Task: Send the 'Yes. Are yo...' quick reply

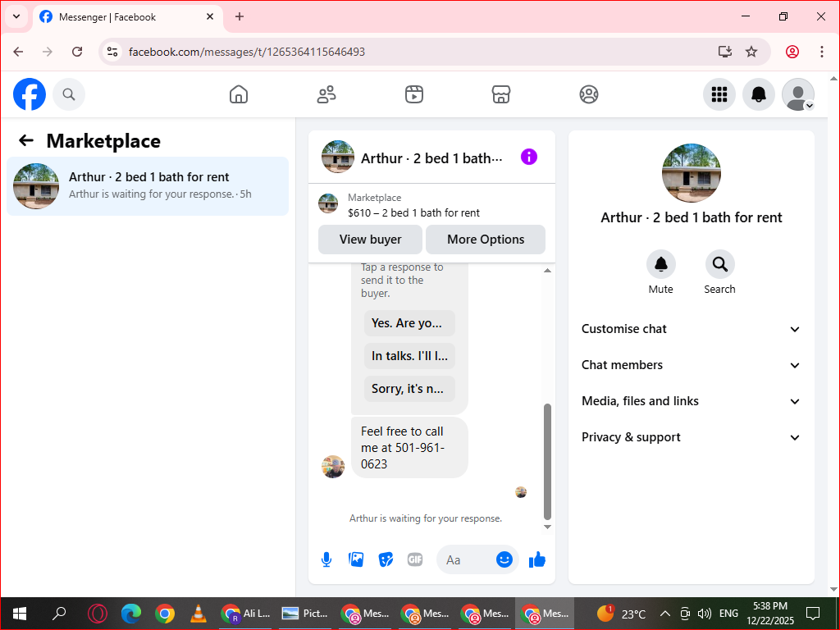Action: pyautogui.click(x=409, y=323)
